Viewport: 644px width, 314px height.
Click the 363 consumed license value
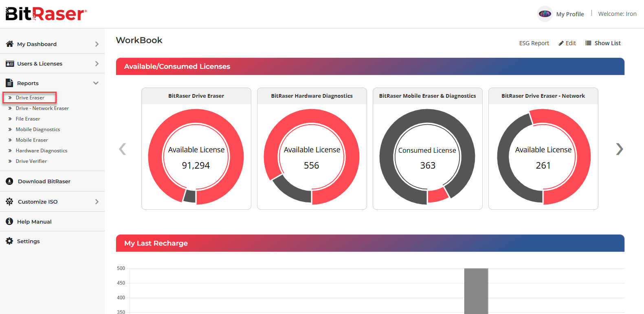coord(428,165)
